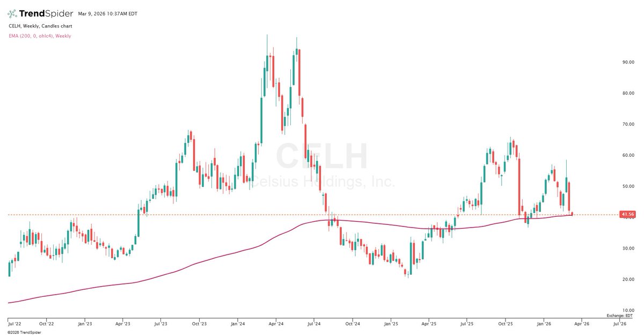Click the Jul '24 date axis label

pos(314,324)
